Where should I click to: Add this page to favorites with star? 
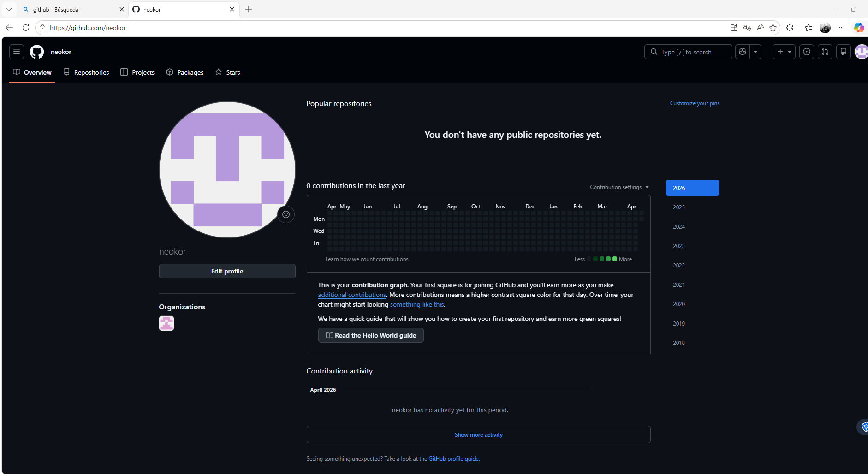[x=773, y=28]
